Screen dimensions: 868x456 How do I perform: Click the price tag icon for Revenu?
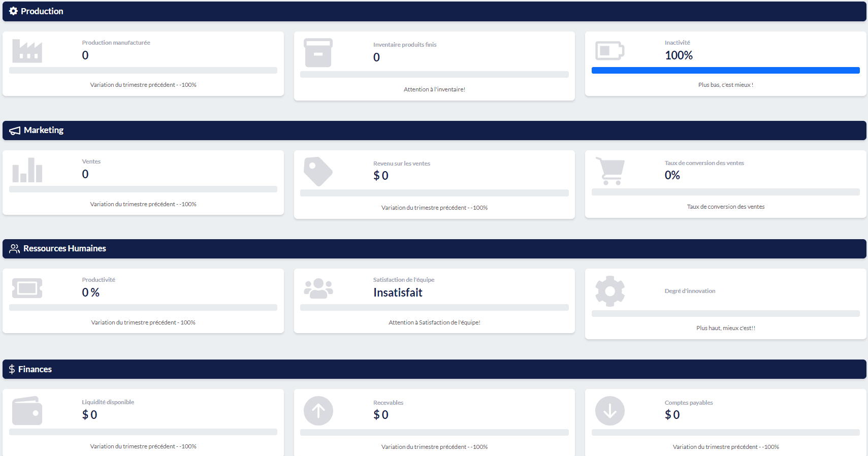(x=318, y=172)
